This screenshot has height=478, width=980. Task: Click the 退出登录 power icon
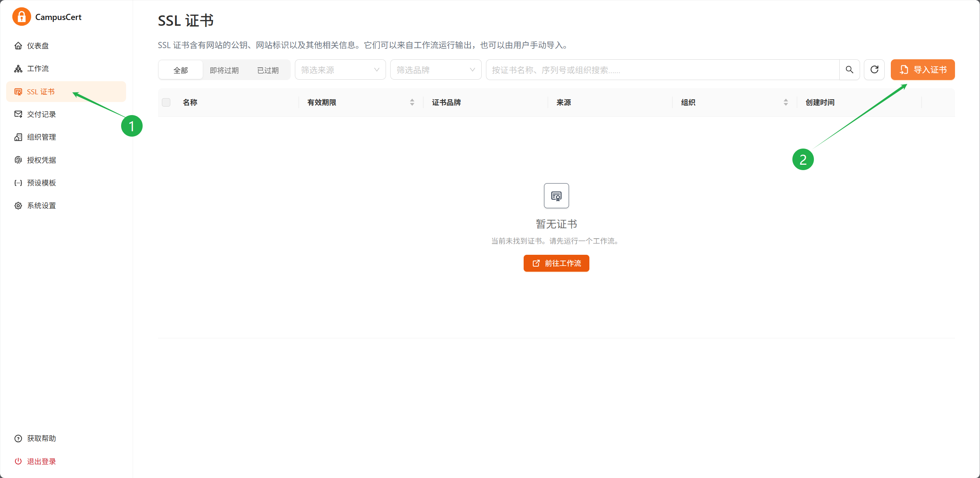18,461
